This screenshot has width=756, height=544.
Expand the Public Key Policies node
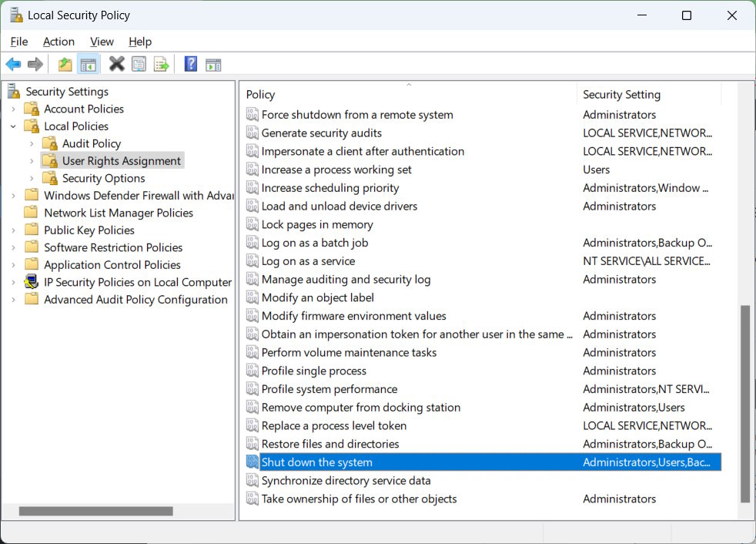pos(15,230)
